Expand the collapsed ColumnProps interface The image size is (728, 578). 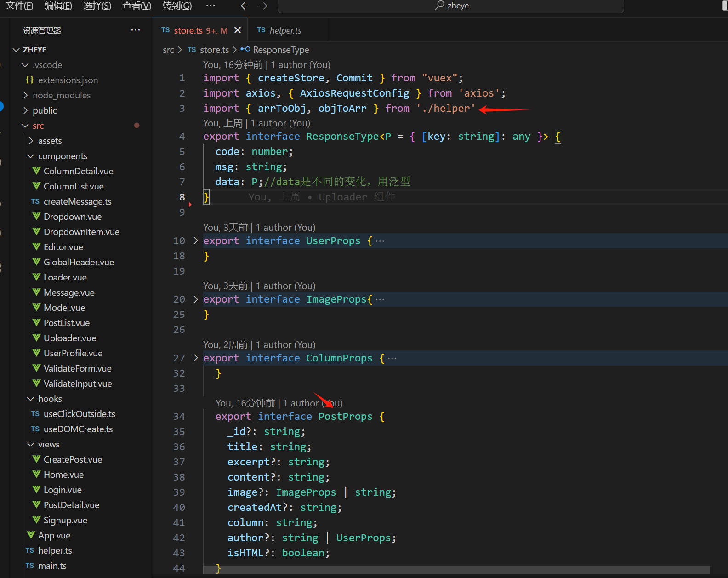(196, 358)
